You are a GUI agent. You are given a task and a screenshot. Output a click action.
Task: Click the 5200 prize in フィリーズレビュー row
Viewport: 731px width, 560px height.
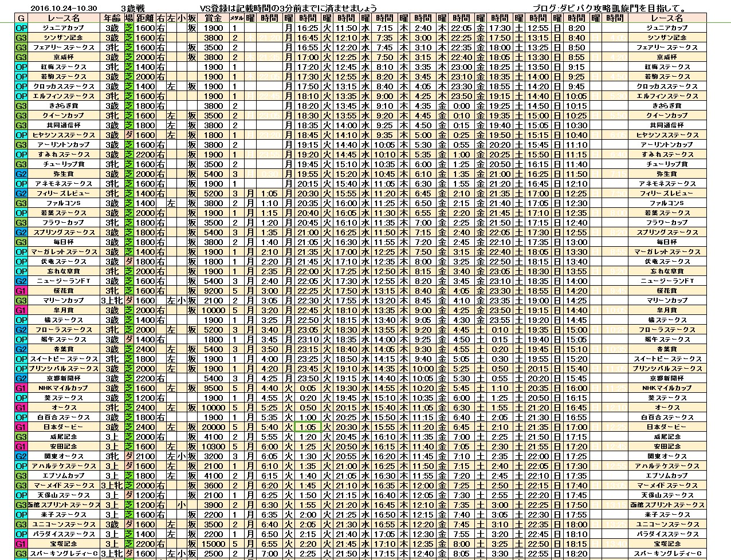tap(213, 194)
